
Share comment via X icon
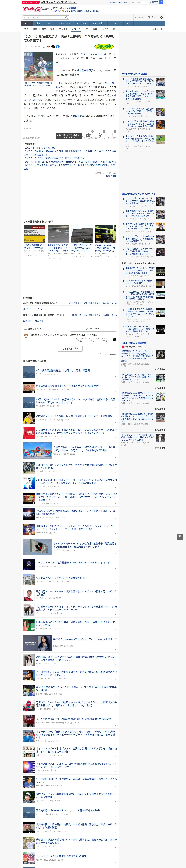pyautogui.click(x=114, y=340)
